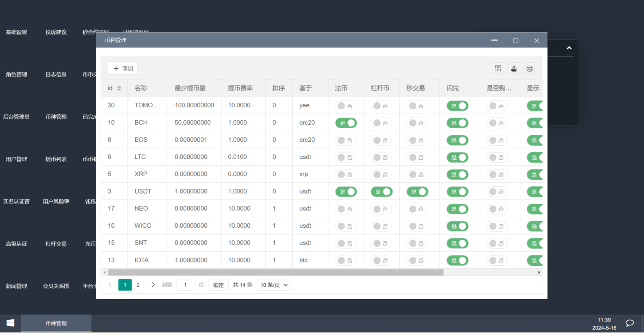Click the chat icon in the system tray
Viewport: 644px width, 333px height.
pos(630,323)
